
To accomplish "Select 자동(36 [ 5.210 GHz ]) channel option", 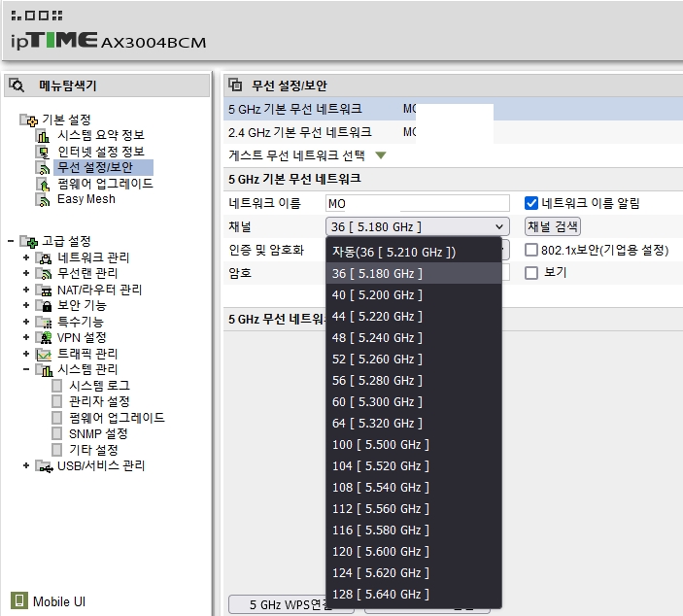I will (x=414, y=252).
